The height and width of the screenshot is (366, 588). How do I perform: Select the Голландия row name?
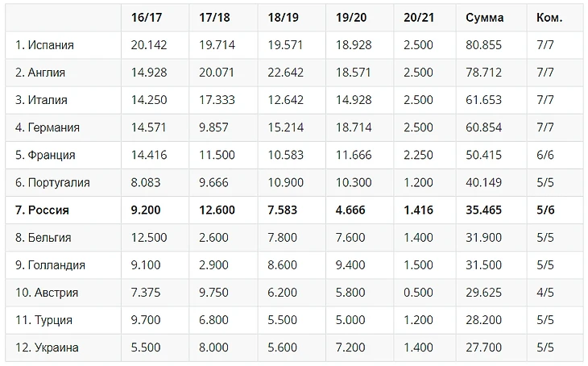[50, 264]
